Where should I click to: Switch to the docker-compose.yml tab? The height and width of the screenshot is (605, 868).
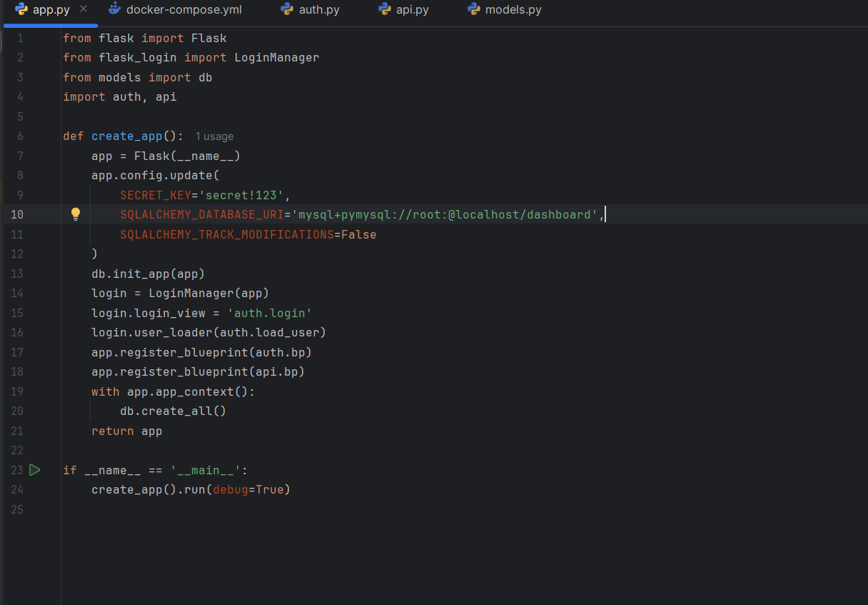183,10
